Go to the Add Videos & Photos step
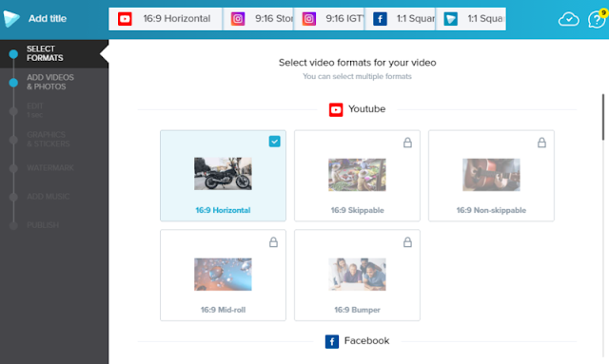 pos(50,82)
